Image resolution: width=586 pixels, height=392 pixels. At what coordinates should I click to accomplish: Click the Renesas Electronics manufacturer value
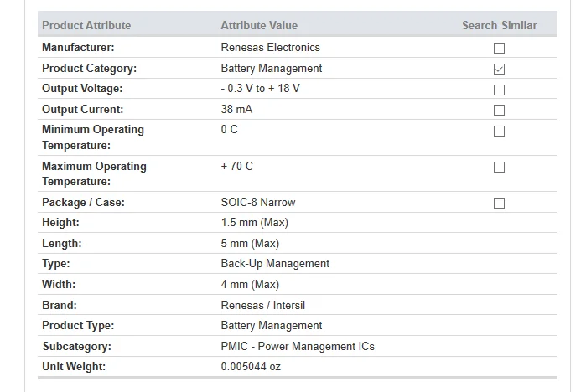[270, 48]
